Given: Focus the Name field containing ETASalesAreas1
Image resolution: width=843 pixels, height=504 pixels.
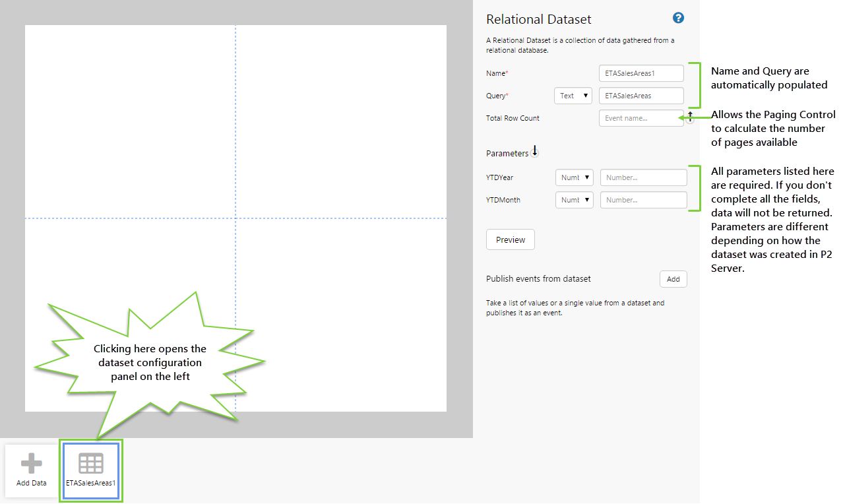Looking at the screenshot, I should click(x=640, y=73).
